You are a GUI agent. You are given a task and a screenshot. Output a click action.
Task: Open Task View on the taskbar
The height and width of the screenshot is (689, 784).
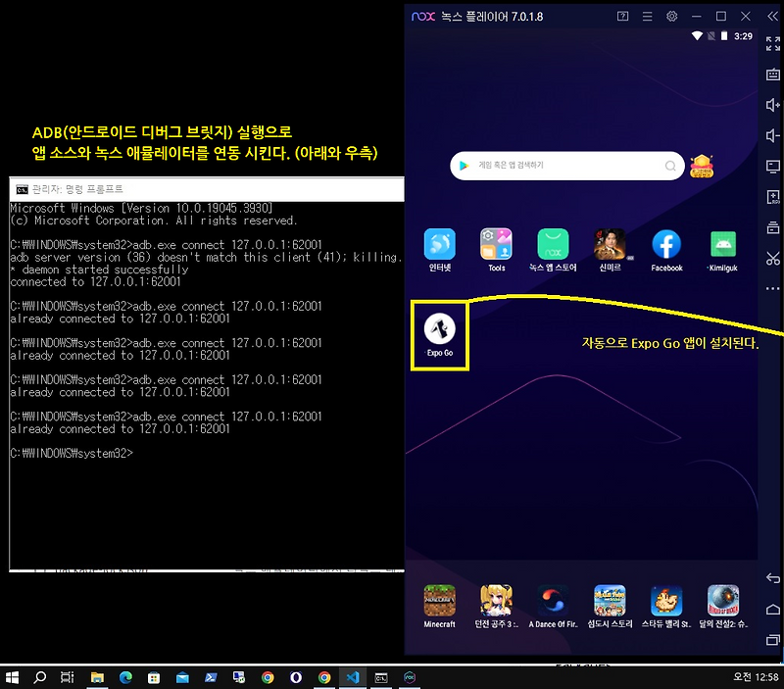[x=67, y=677]
